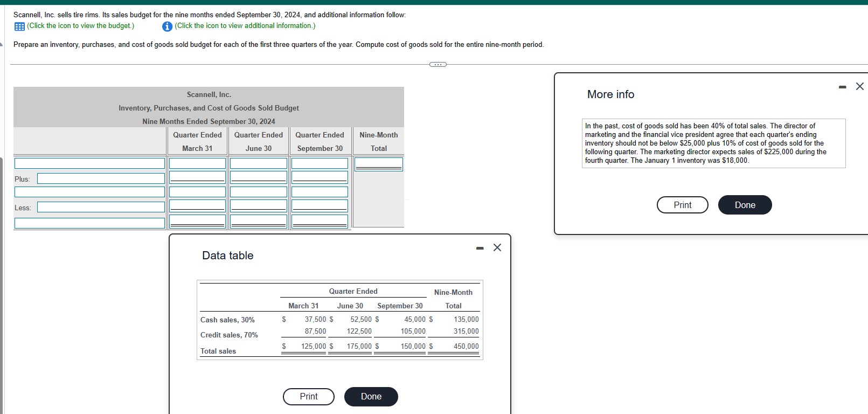
Task: Open the 'Click the icon to view the budget' link
Action: tap(81, 26)
